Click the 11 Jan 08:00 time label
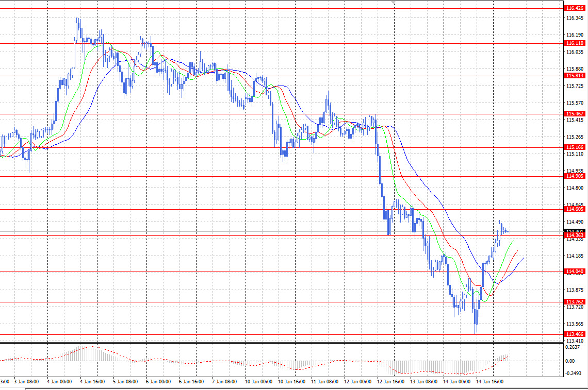This screenshot has width=588, height=390. click(x=324, y=382)
